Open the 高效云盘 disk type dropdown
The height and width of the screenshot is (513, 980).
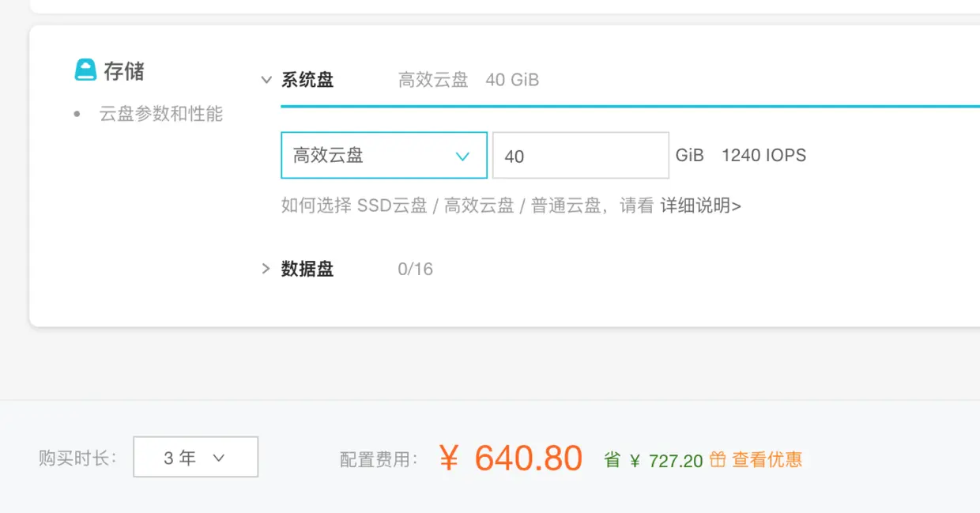[x=383, y=156]
